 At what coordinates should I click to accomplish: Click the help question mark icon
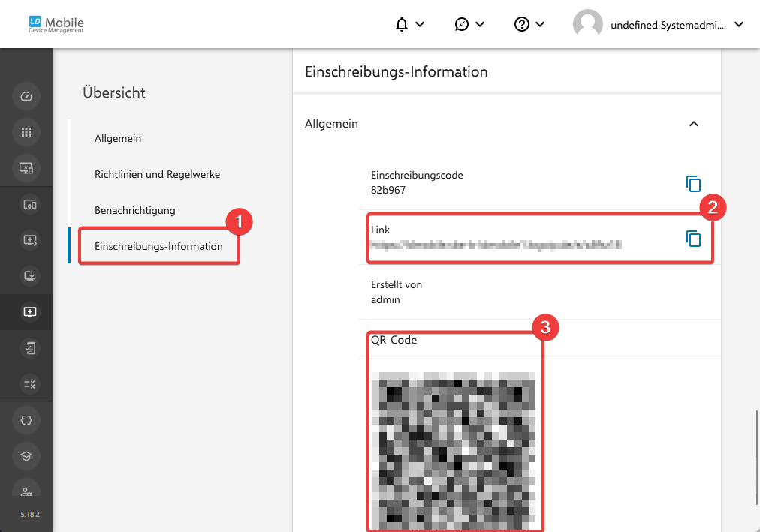click(x=521, y=24)
